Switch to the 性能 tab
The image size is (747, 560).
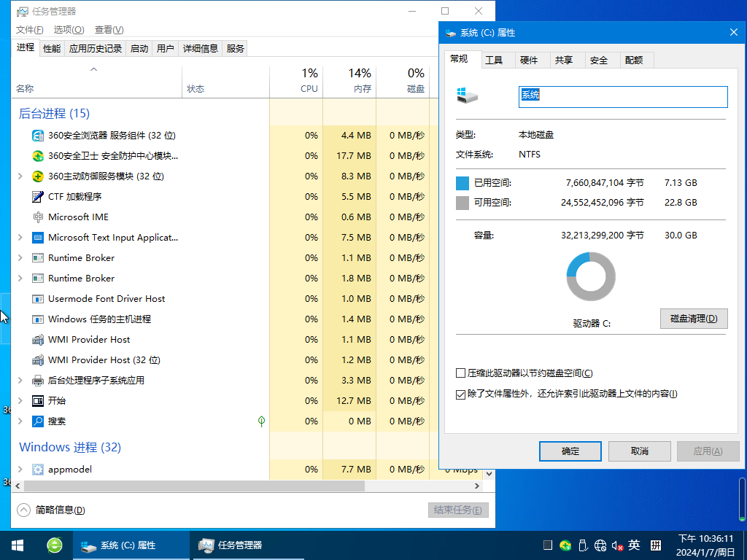[x=52, y=49]
